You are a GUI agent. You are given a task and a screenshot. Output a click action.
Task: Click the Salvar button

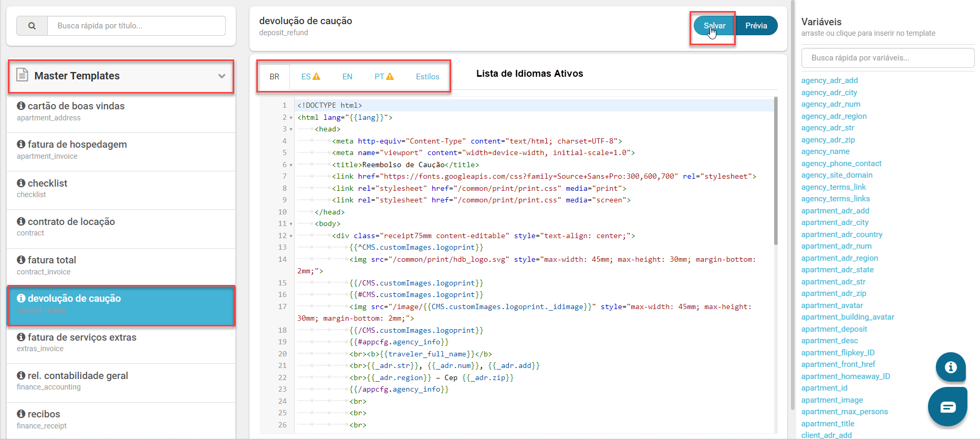pyautogui.click(x=714, y=26)
